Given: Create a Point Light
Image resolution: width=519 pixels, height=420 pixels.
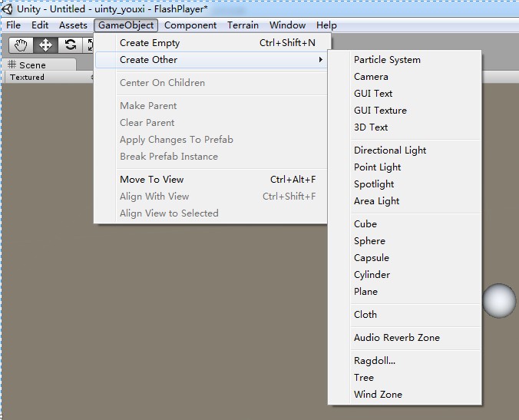Looking at the screenshot, I should click(x=405, y=167).
